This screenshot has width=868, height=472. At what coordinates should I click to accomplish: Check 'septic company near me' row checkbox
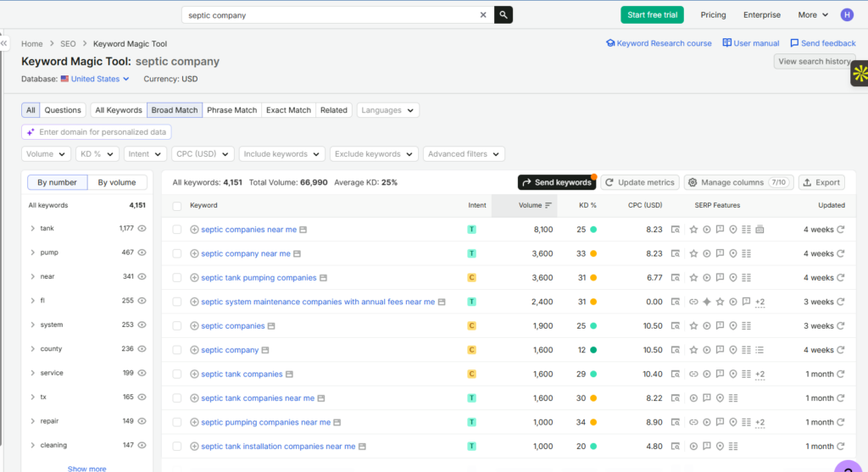(x=176, y=254)
